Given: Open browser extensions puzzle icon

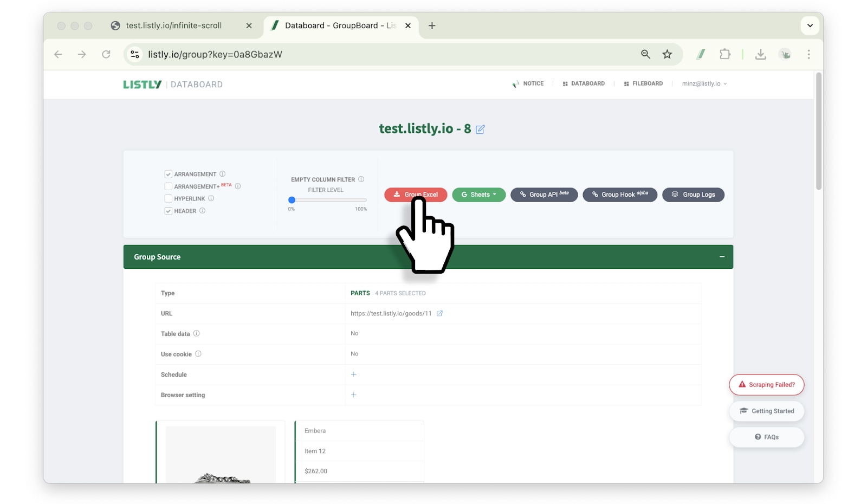Looking at the screenshot, I should click(724, 54).
